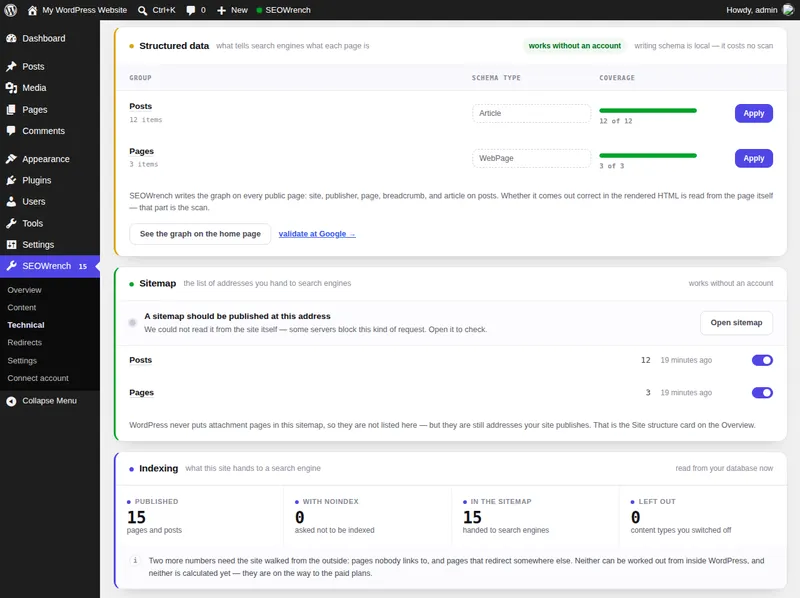
Task: Apply the Article schema to Posts
Action: click(x=754, y=113)
